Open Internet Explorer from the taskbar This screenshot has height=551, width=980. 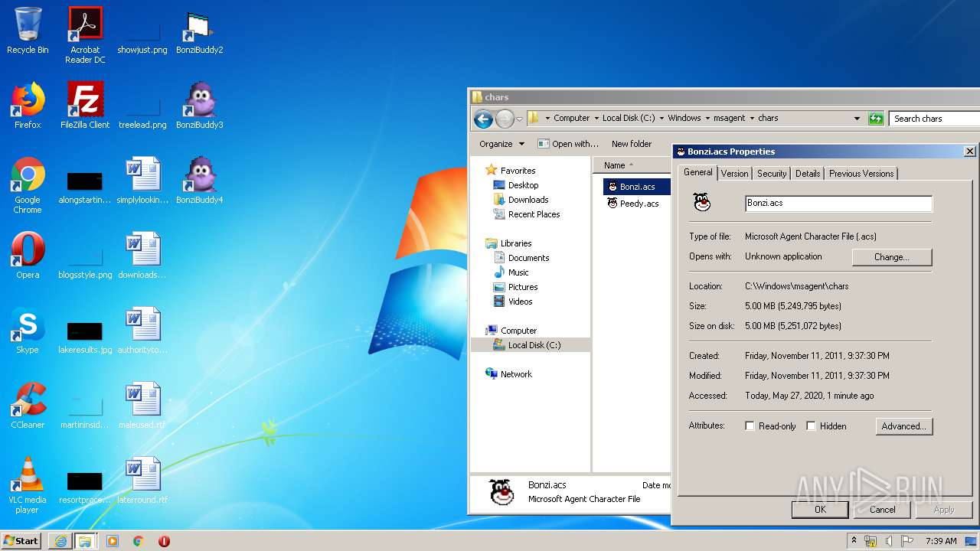coord(60,541)
